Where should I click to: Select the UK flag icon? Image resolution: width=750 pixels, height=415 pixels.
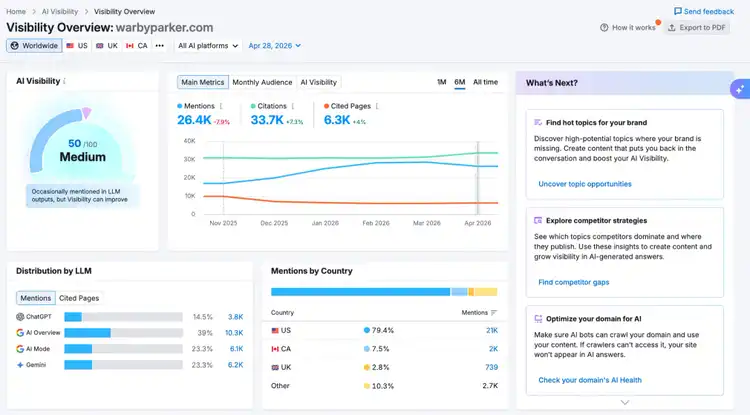[99, 46]
